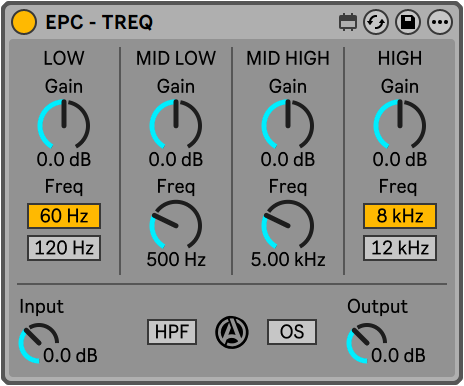The height and width of the screenshot is (386, 464).
Task: Click the MID LOW band label
Action: (x=176, y=58)
